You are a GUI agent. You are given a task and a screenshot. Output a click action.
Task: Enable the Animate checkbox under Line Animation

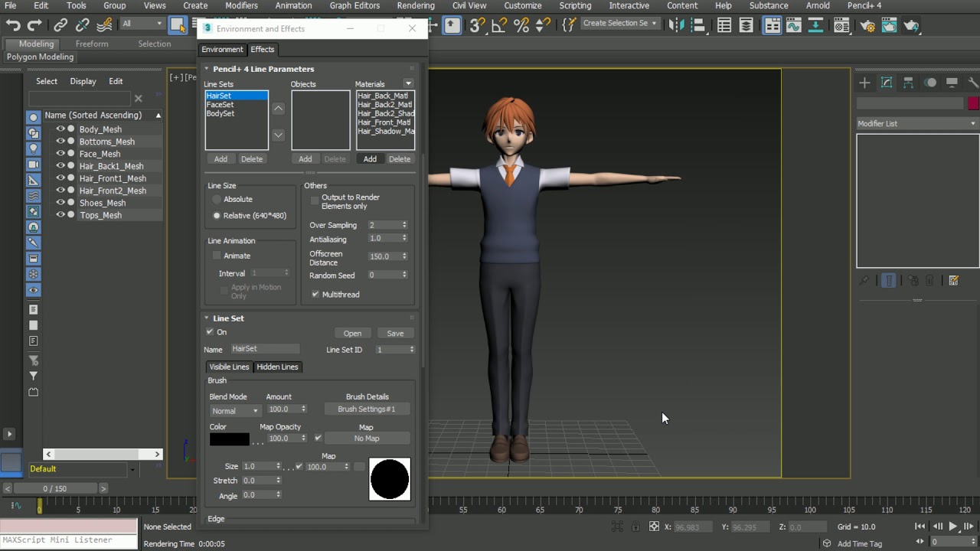(x=217, y=256)
